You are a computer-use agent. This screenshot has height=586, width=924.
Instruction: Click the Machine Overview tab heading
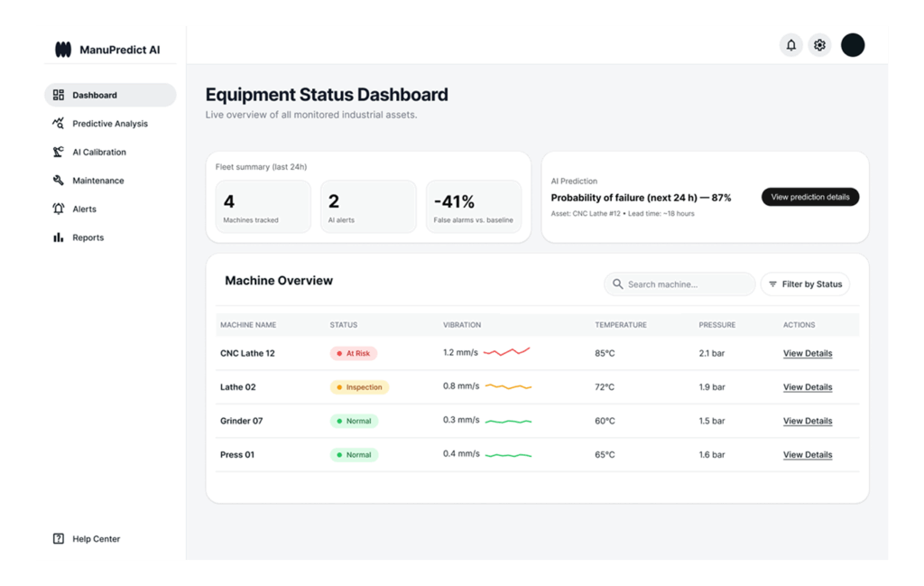pos(279,281)
